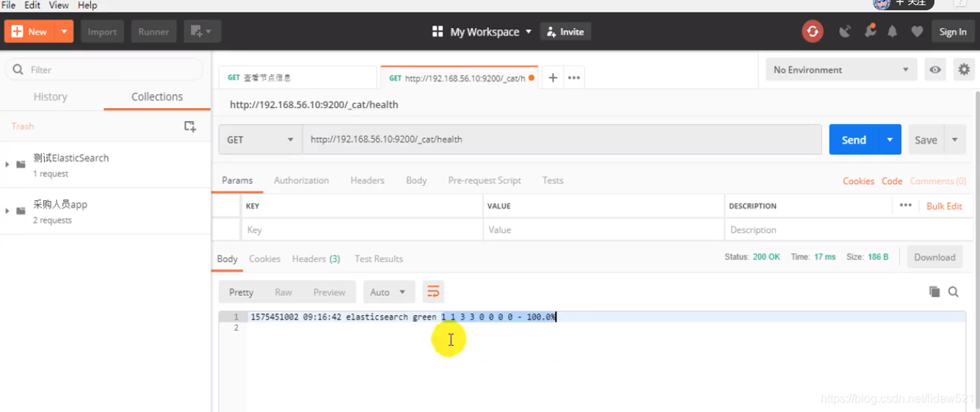Viewport: 980px width, 412px height.
Task: Click the Key parameter field
Action: point(361,230)
